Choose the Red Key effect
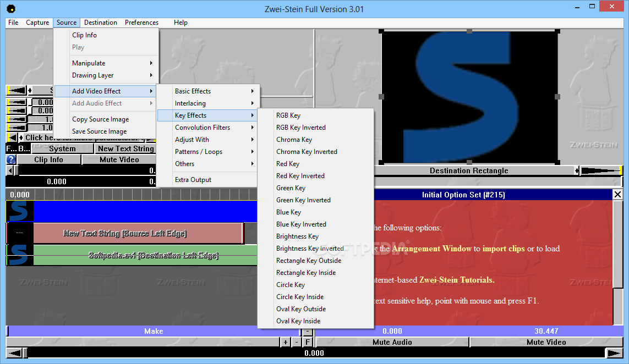 [x=316, y=163]
